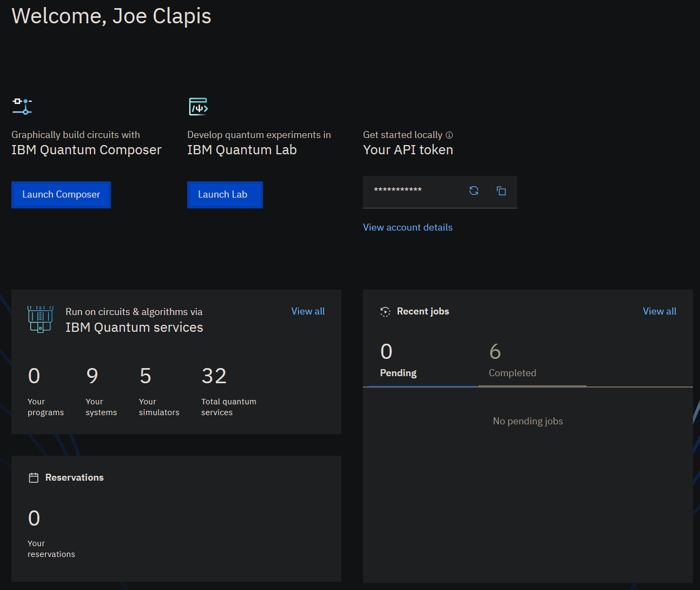Click the IBM Quantum services heading
Image resolution: width=700 pixels, height=590 pixels.
click(134, 327)
